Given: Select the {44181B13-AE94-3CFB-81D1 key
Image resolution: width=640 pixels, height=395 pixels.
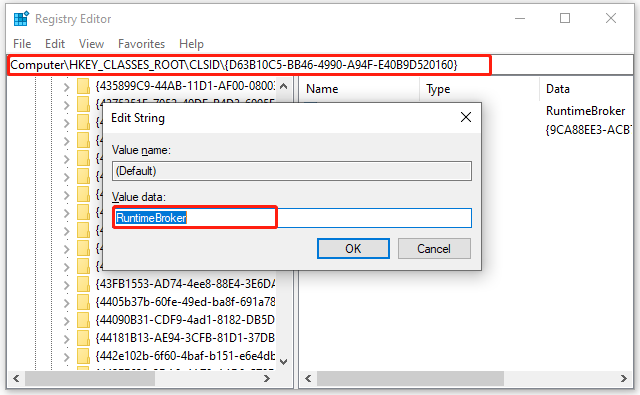Looking at the screenshot, I should coord(185,338).
